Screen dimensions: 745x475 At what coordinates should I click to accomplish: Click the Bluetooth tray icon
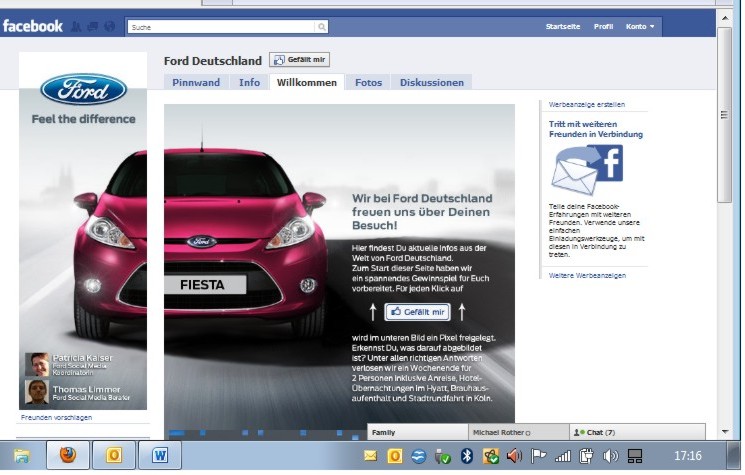467,456
